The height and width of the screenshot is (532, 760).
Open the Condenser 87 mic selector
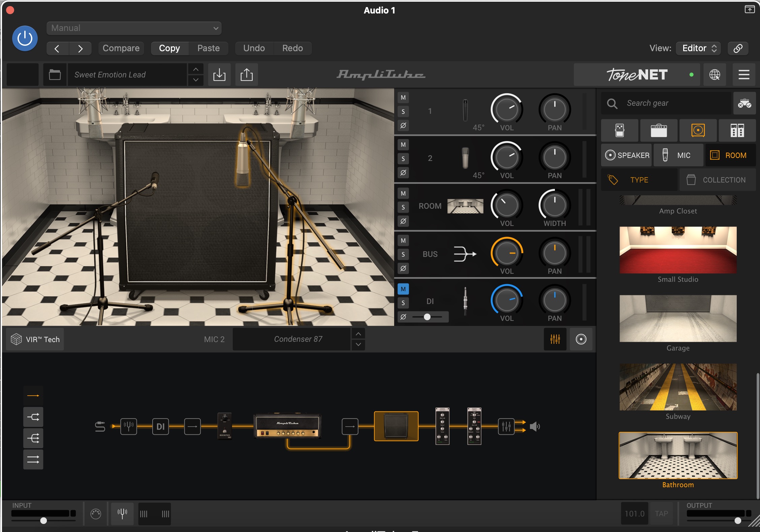292,339
